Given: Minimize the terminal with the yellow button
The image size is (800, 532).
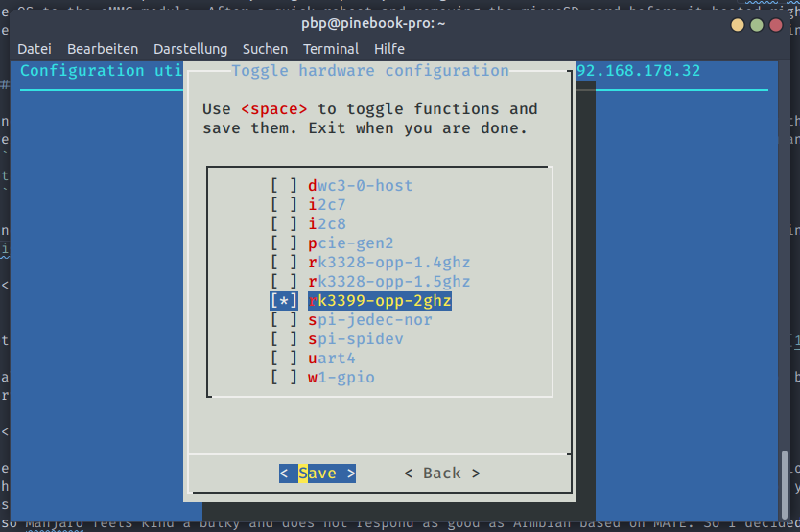Looking at the screenshot, I should pyautogui.click(x=738, y=25).
